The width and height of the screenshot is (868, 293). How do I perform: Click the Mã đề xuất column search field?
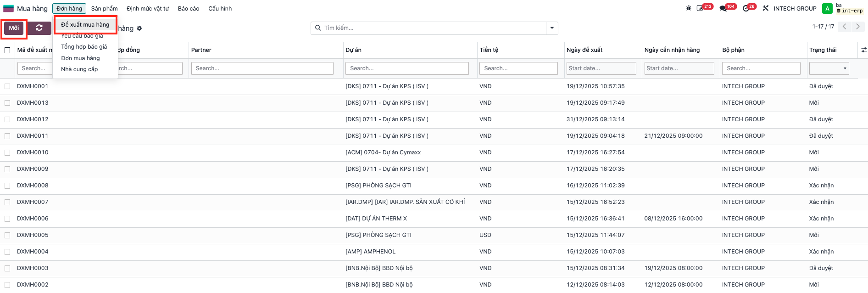pyautogui.click(x=35, y=68)
